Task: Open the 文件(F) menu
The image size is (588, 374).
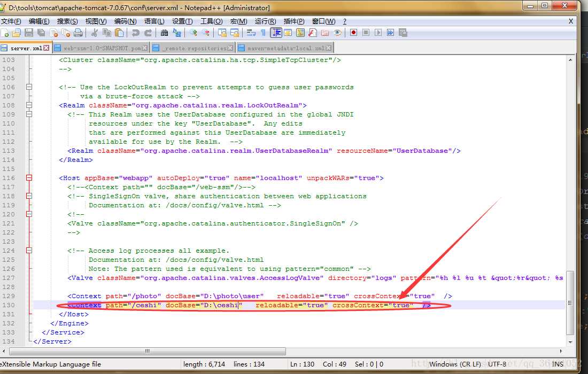Action: pos(11,21)
